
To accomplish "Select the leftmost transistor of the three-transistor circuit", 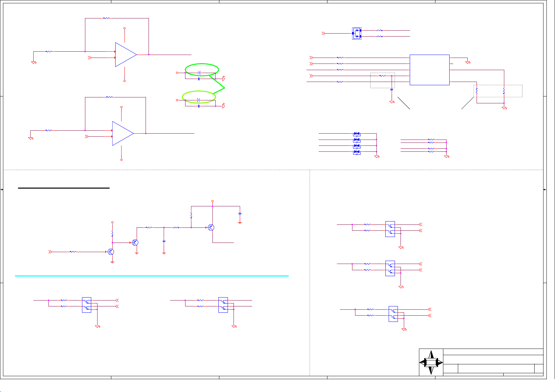I will point(111,252).
